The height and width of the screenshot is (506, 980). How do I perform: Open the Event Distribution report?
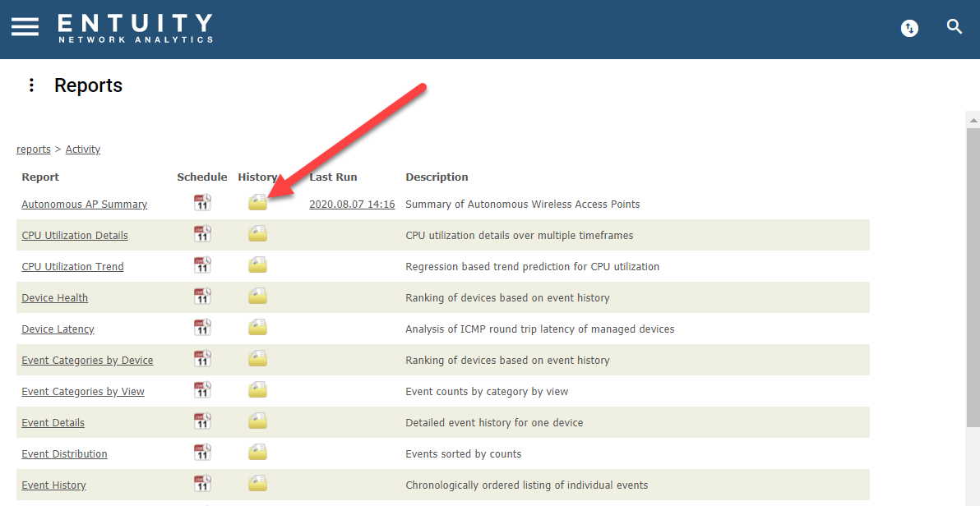click(x=64, y=454)
